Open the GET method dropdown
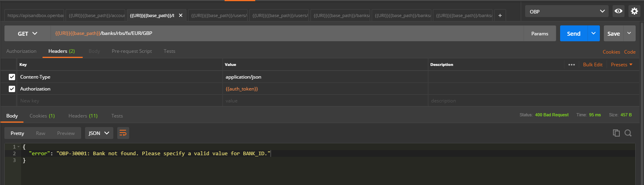 [x=27, y=34]
